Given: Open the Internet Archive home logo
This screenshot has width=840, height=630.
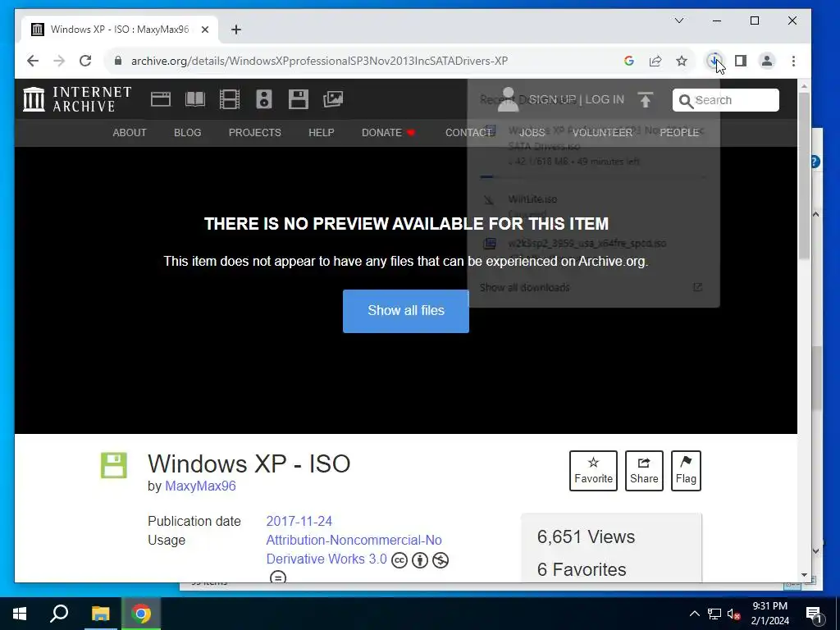Looking at the screenshot, I should point(77,99).
